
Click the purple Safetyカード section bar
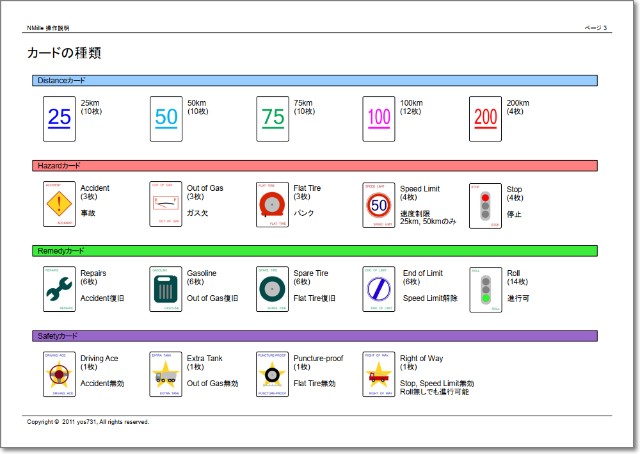314,336
